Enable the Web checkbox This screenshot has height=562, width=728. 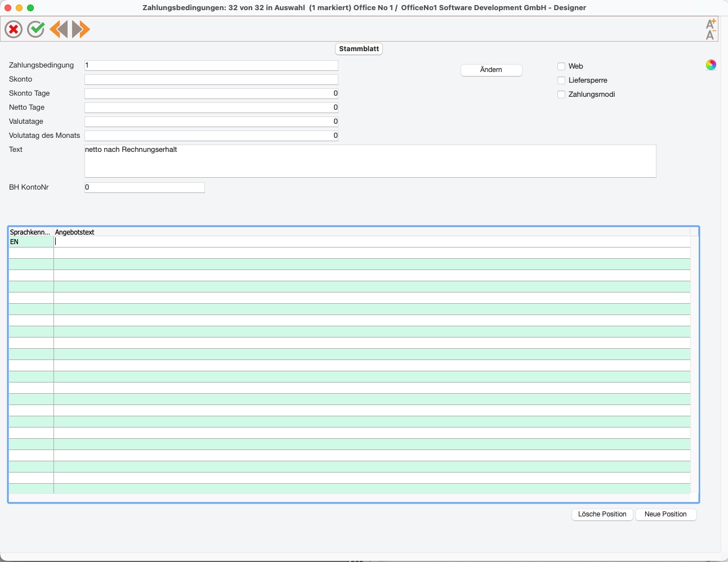[x=561, y=66]
